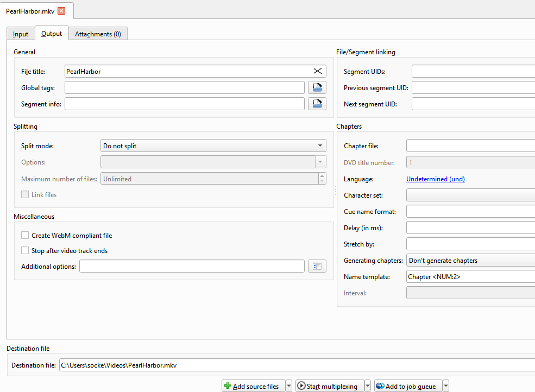Screen dimensions: 535x392
Task: Browse for Global tags file
Action: click(x=317, y=88)
